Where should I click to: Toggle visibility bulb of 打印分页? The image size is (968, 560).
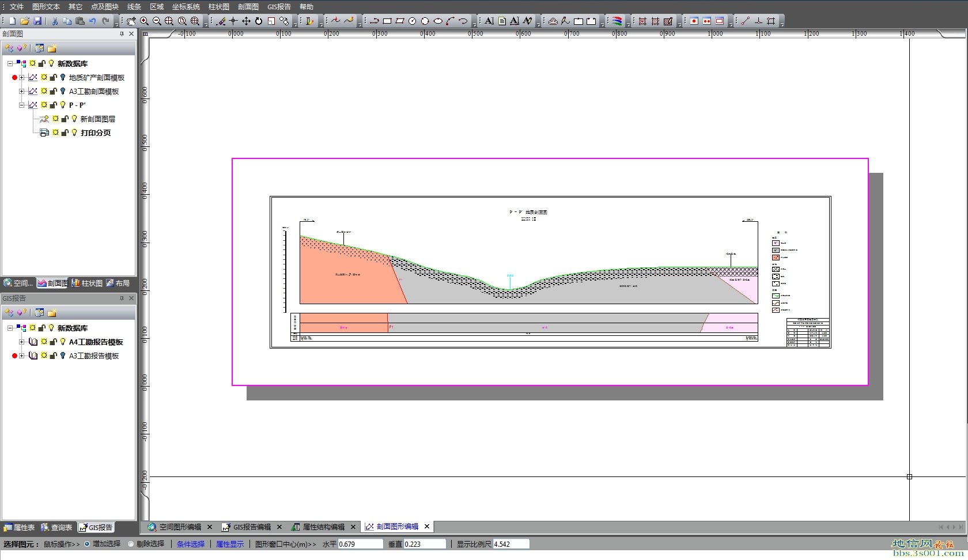point(74,133)
